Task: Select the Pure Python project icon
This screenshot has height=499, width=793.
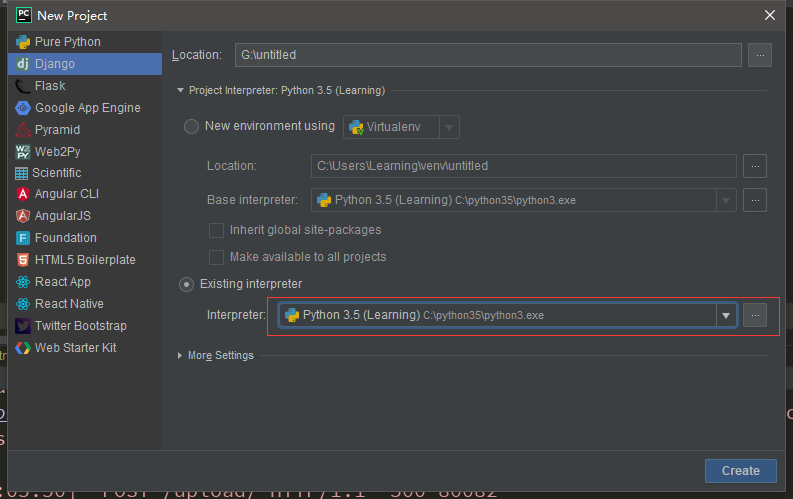Action: click(x=23, y=42)
